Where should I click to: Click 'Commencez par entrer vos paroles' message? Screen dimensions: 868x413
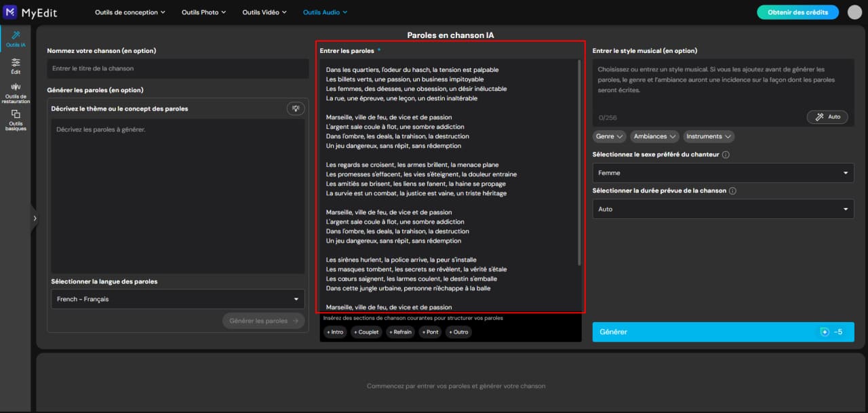(456, 386)
